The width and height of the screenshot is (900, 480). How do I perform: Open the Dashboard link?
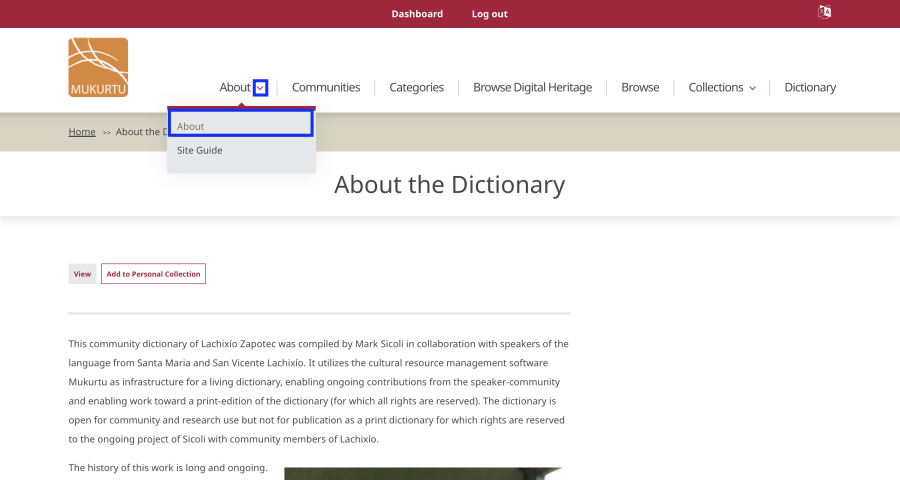tap(417, 14)
